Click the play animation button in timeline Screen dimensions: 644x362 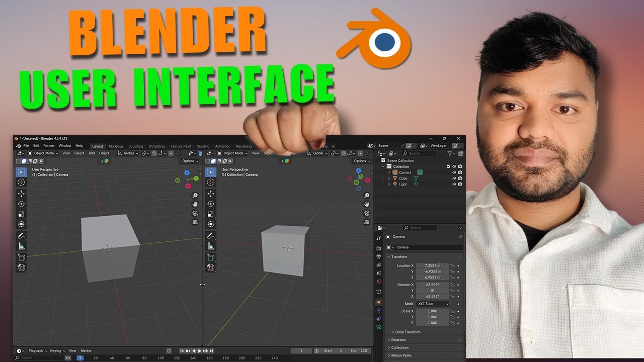tap(200, 351)
